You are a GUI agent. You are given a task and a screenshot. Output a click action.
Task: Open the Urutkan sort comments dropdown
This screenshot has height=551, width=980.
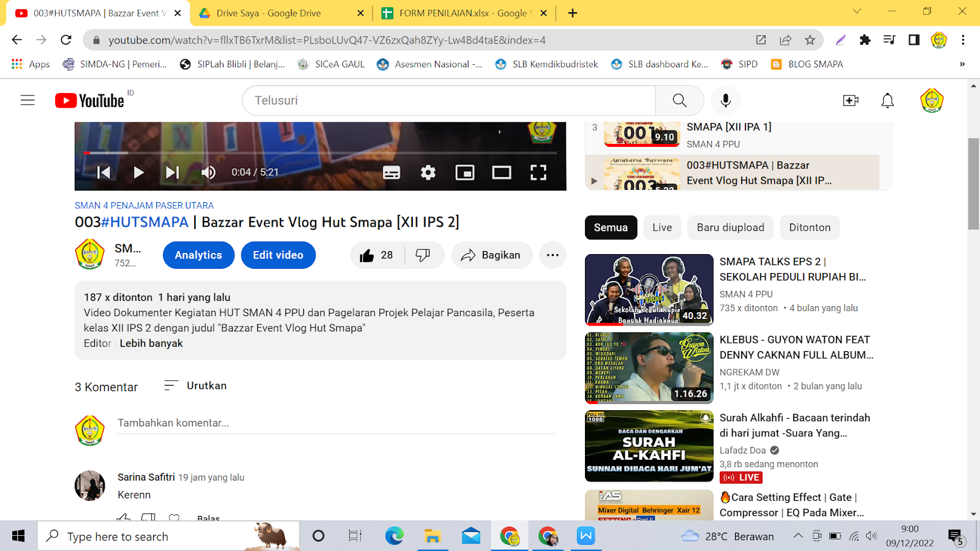coord(195,386)
